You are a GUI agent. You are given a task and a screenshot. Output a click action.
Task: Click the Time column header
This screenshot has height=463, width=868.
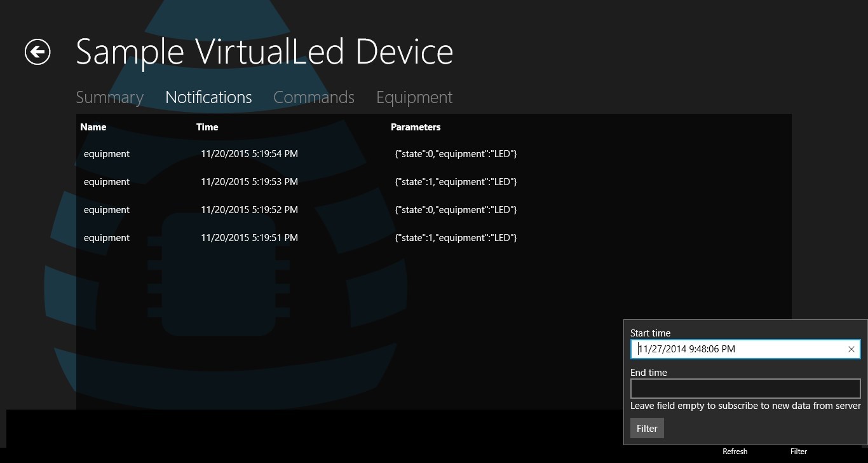tap(207, 127)
